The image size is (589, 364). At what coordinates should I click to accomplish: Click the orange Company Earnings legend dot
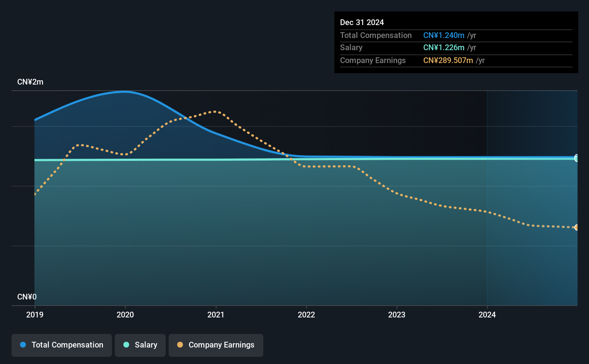pos(180,345)
